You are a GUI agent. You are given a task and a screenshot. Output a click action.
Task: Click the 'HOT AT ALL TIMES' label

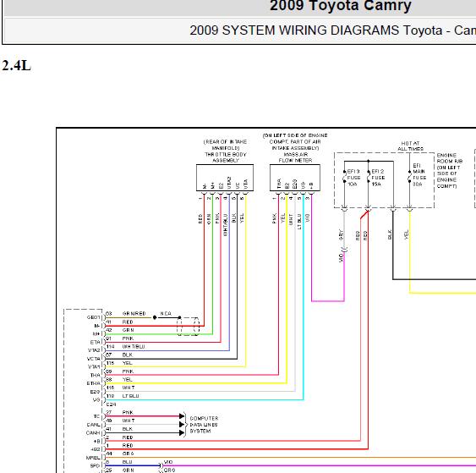(410, 146)
